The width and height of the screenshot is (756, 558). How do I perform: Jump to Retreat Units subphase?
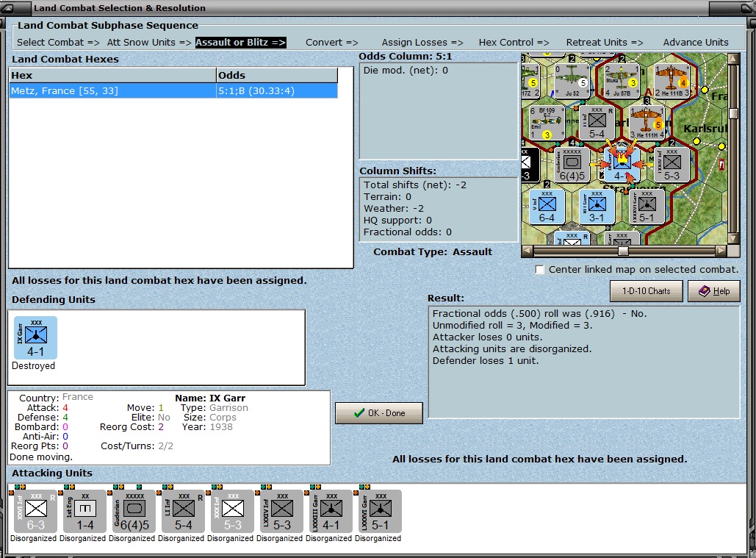605,43
